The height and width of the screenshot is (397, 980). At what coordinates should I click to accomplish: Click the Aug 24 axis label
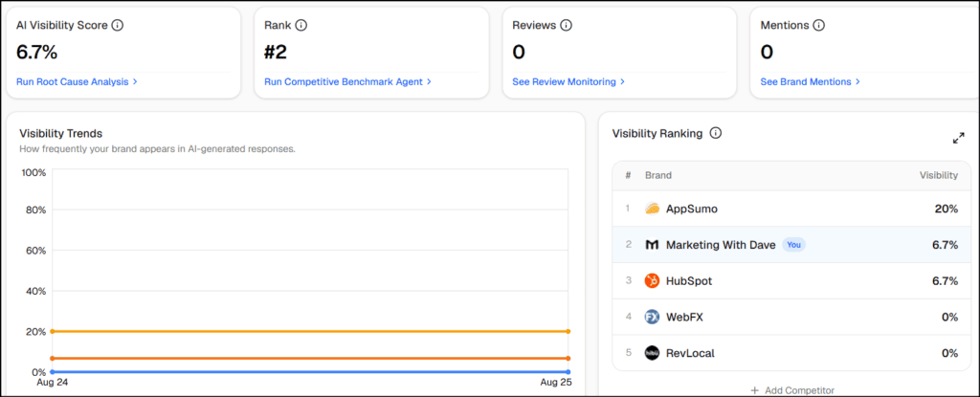coord(52,383)
